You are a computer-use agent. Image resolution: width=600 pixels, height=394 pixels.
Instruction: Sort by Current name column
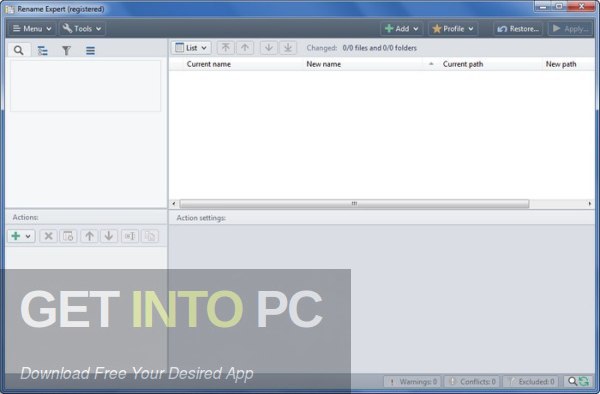209,64
